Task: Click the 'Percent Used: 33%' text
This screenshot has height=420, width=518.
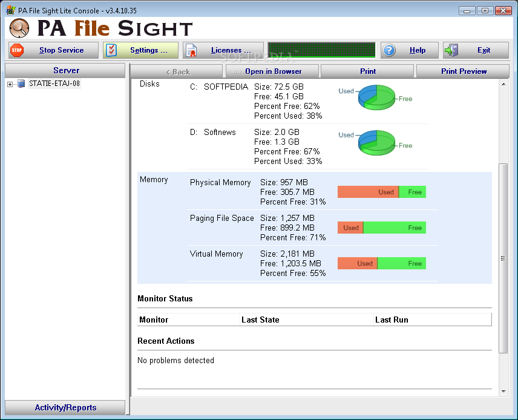Action: 288,161
